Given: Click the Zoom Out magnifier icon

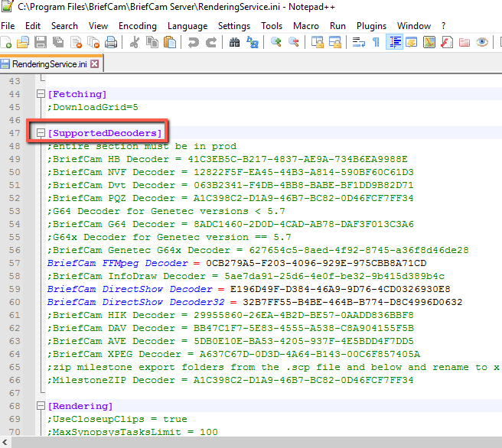Looking at the screenshot, I should [x=294, y=42].
